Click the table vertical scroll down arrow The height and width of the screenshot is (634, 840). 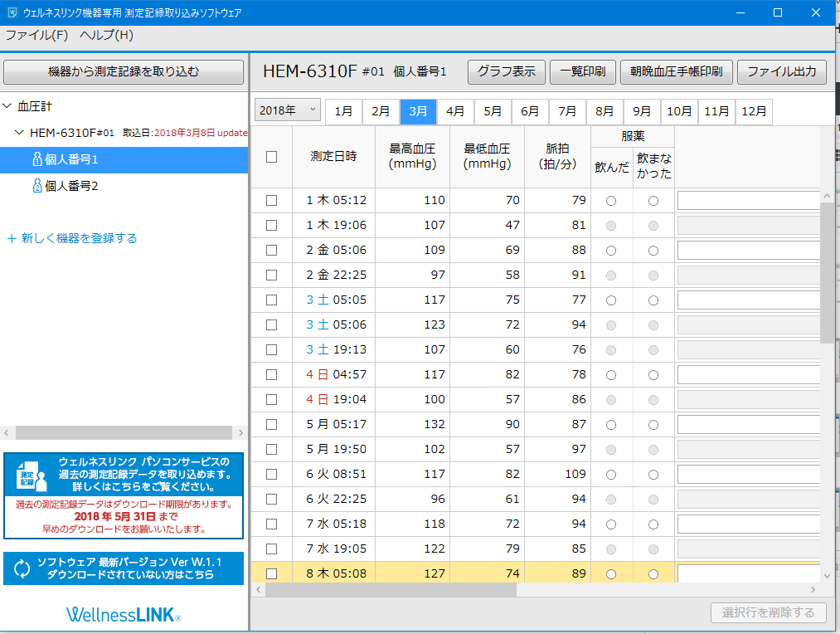[827, 576]
